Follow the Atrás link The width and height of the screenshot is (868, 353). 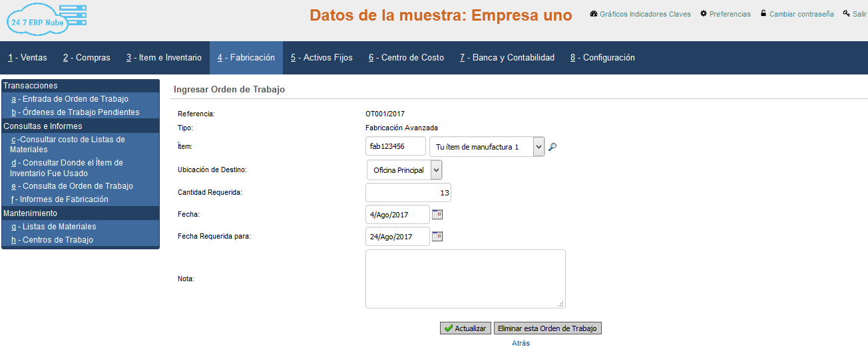click(521, 343)
